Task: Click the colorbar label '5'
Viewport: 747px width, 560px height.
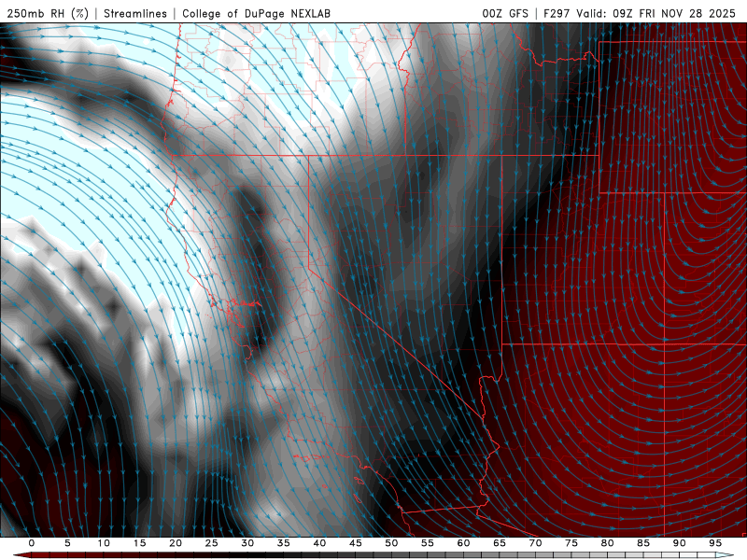Action: 67,543
